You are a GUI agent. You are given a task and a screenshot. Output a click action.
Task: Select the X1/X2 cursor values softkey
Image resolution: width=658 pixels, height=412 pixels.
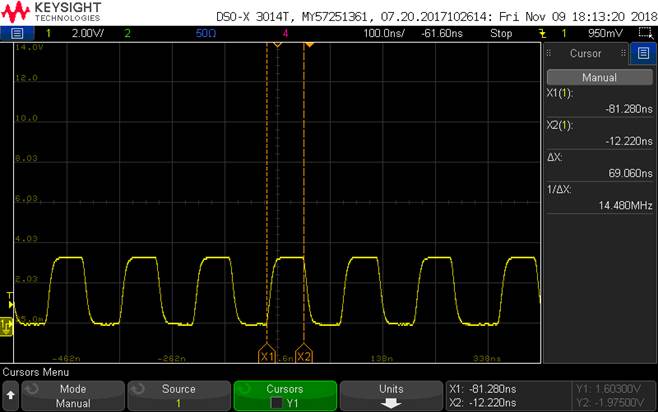[507, 395]
